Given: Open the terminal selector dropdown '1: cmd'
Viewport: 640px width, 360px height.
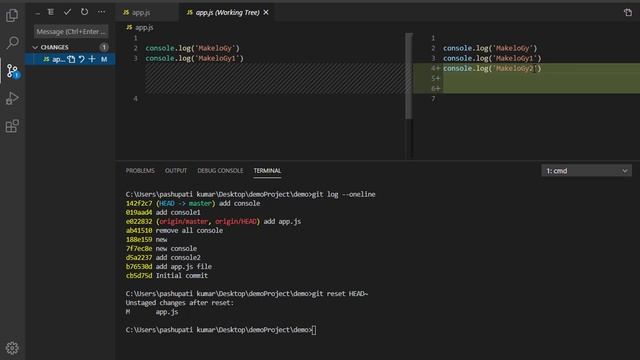Looking at the screenshot, I should point(586,171).
